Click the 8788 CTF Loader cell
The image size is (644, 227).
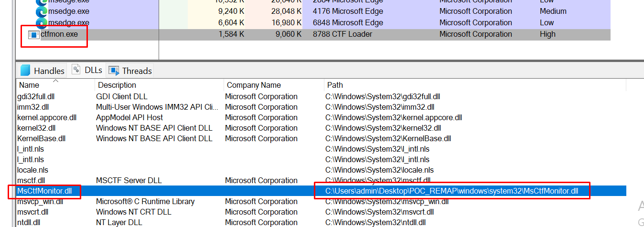pos(343,34)
